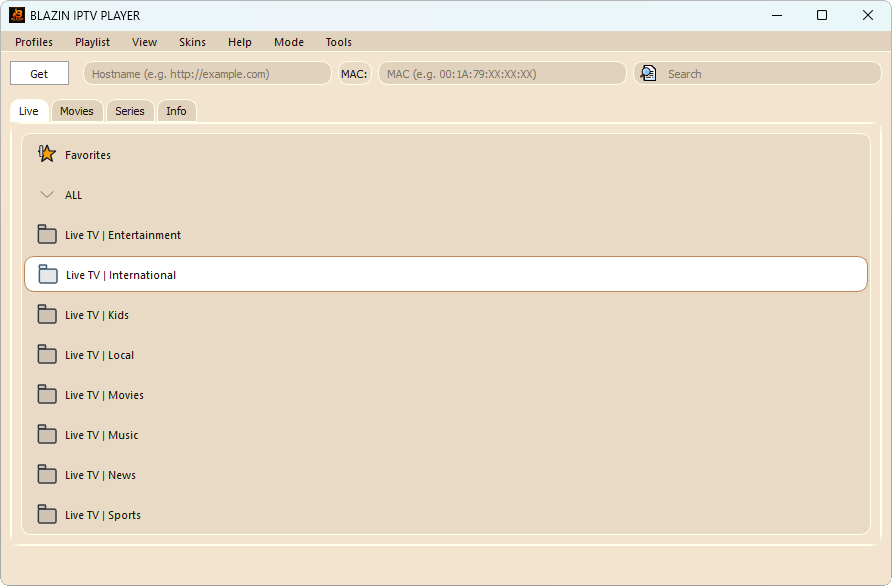Click the Favorites star icon

[47, 154]
